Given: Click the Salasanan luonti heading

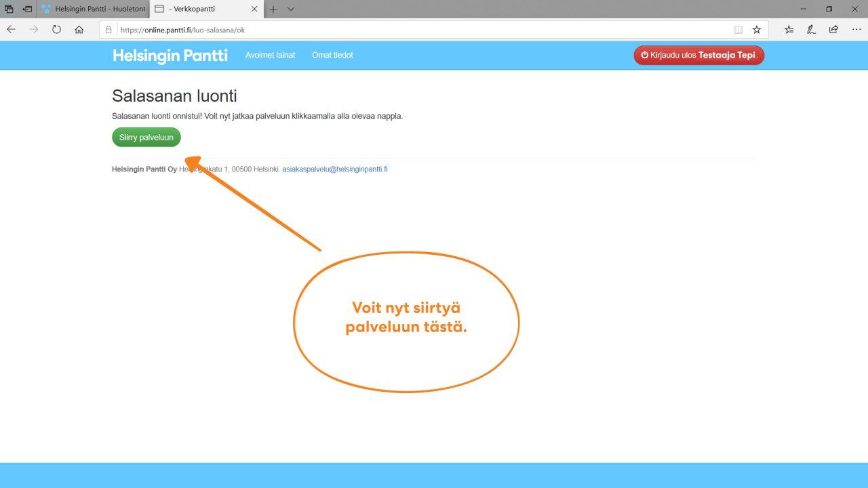Looking at the screenshot, I should pyautogui.click(x=174, y=96).
